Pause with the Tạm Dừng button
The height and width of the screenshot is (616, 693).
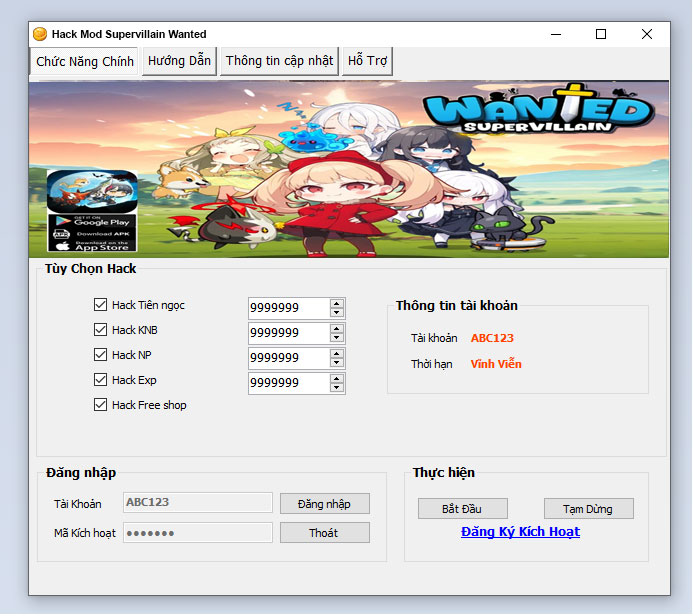(589, 509)
